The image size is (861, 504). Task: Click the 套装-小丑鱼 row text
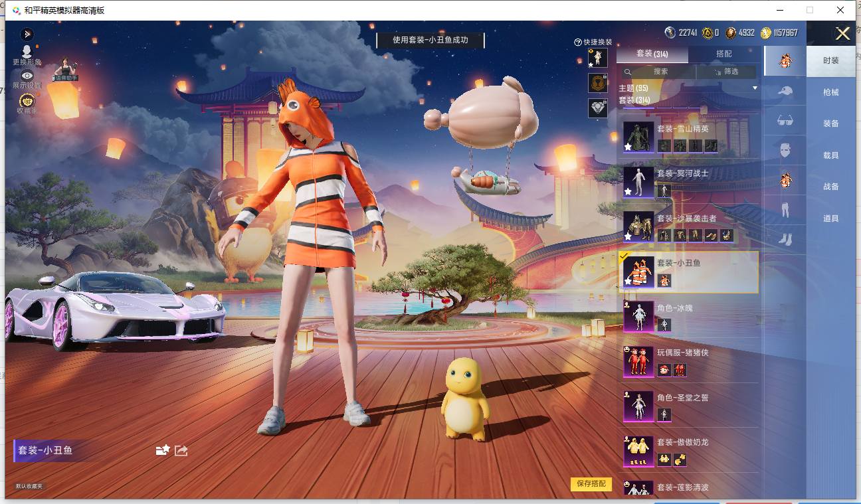(679, 263)
